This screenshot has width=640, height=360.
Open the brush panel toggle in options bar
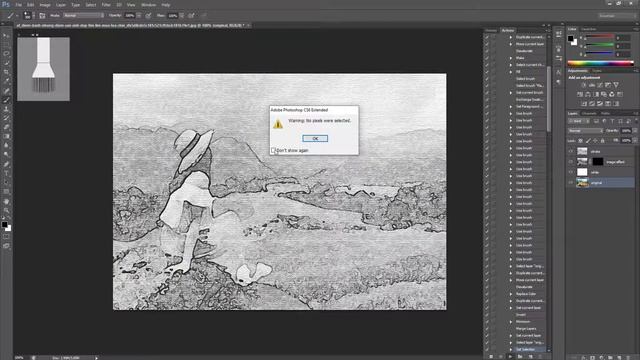coord(42,16)
